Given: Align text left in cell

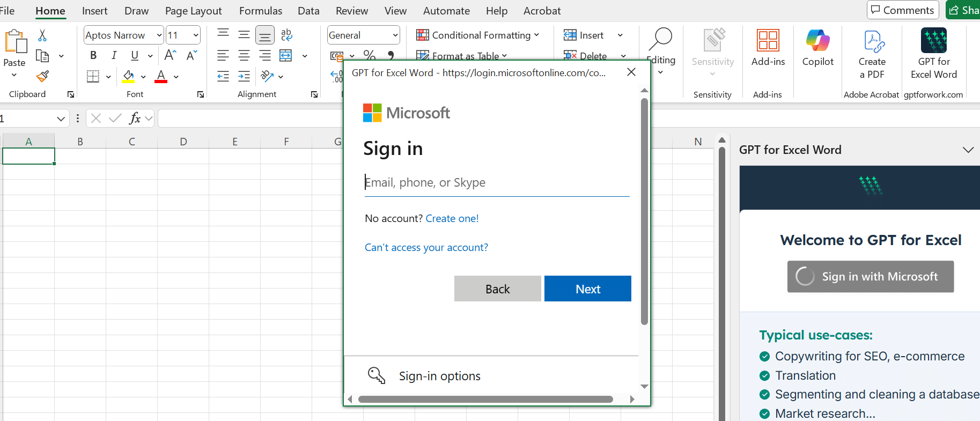Looking at the screenshot, I should click(x=223, y=55).
